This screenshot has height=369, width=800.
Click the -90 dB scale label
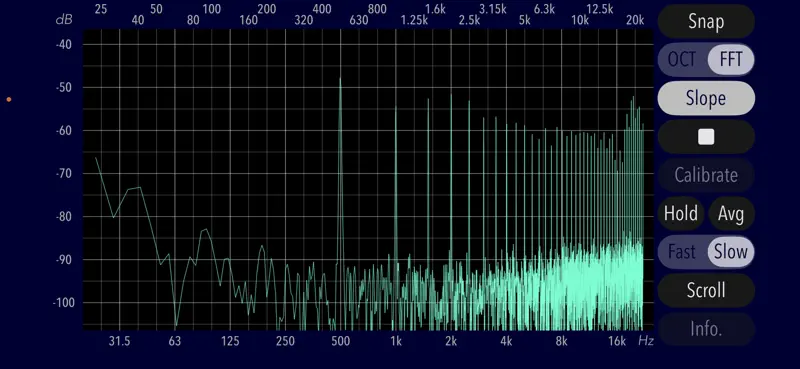click(63, 260)
